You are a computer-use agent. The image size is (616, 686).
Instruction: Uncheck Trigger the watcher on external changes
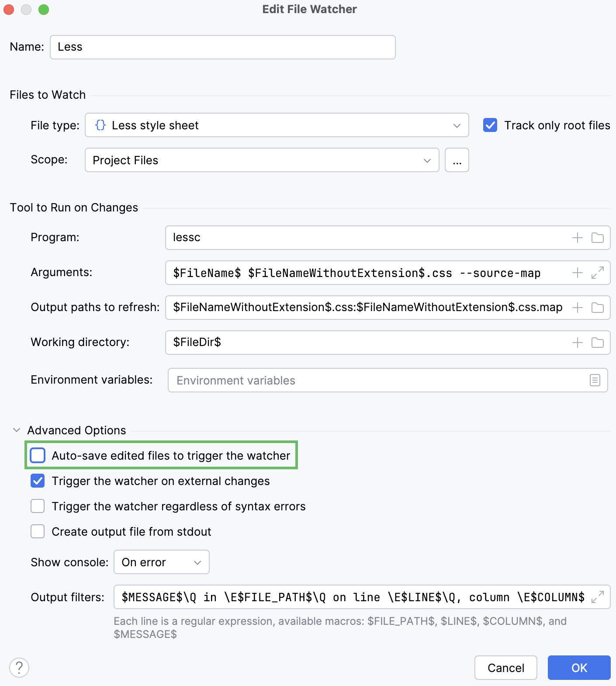(x=38, y=481)
